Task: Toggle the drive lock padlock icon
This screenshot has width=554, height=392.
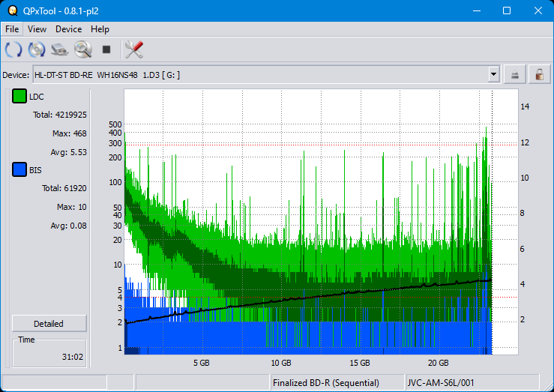Action: [538, 74]
